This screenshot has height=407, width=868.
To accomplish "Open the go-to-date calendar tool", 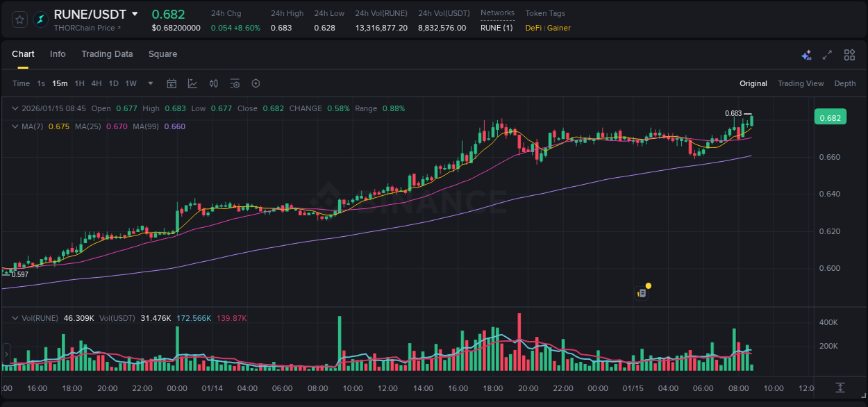I will [x=172, y=83].
